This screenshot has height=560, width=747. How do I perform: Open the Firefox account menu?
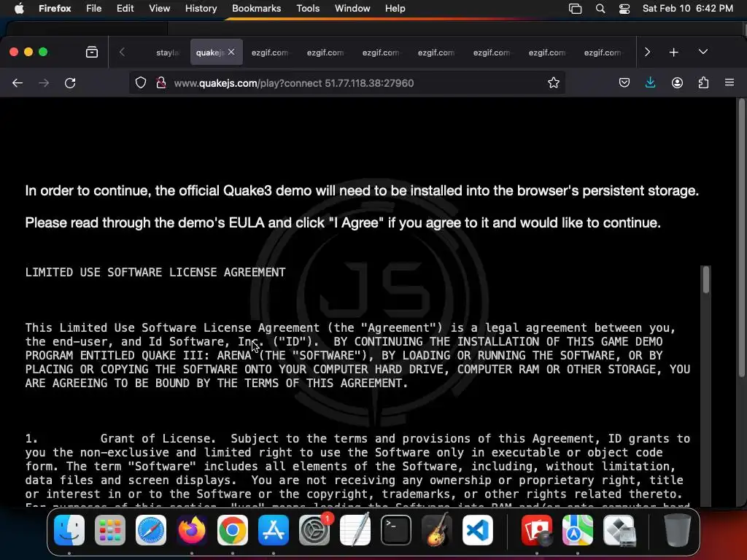pyautogui.click(x=677, y=83)
